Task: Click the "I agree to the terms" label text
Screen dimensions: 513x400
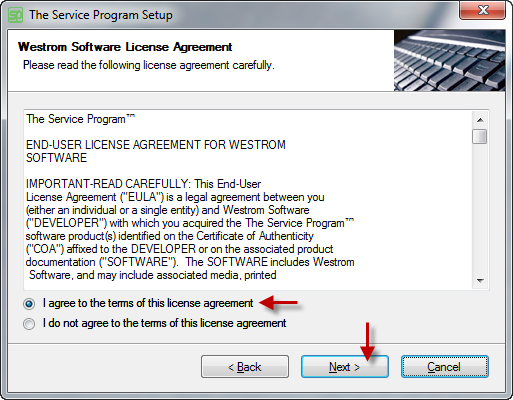Action: click(x=148, y=303)
